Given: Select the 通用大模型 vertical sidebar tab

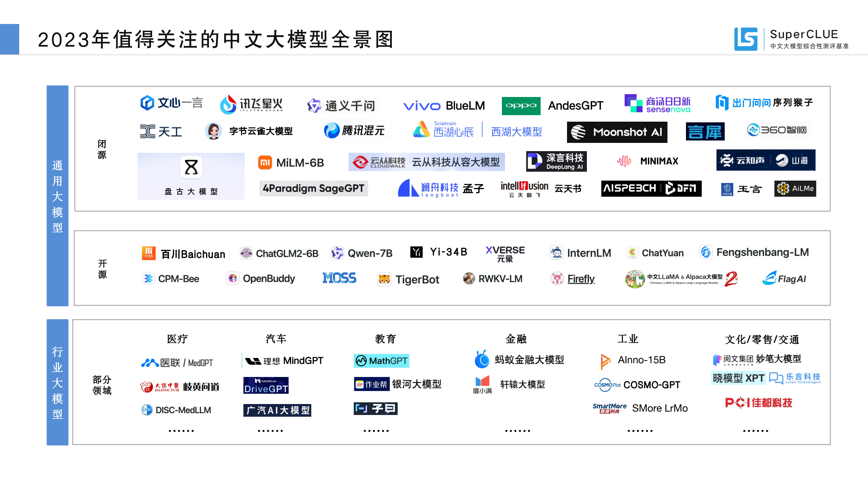Looking at the screenshot, I should (x=58, y=195).
